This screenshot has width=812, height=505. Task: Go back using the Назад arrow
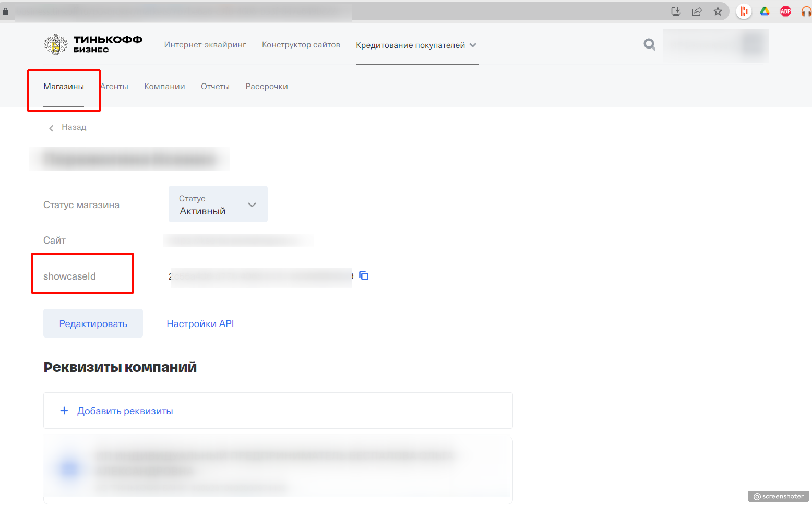coord(51,128)
